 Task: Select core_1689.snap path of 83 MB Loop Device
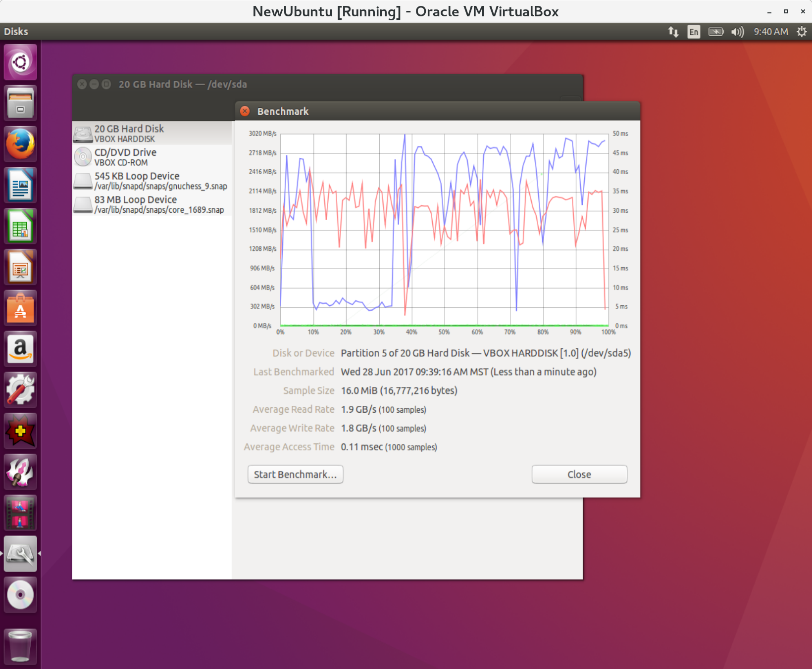tap(159, 210)
